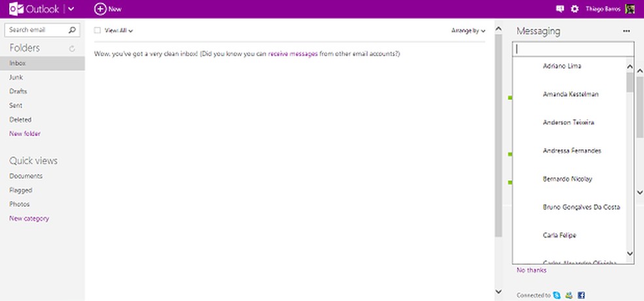The width and height of the screenshot is (644, 301).
Task: Click the search magnifier icon
Action: click(72, 29)
